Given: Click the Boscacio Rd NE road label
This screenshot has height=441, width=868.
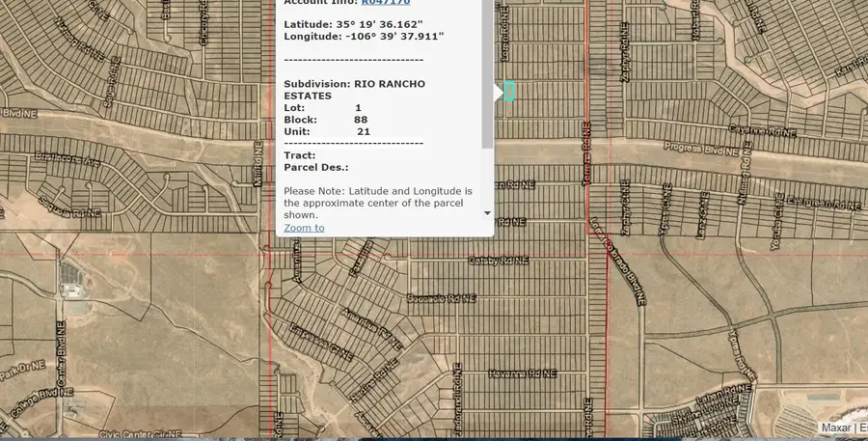Looking at the screenshot, I should 441,298.
